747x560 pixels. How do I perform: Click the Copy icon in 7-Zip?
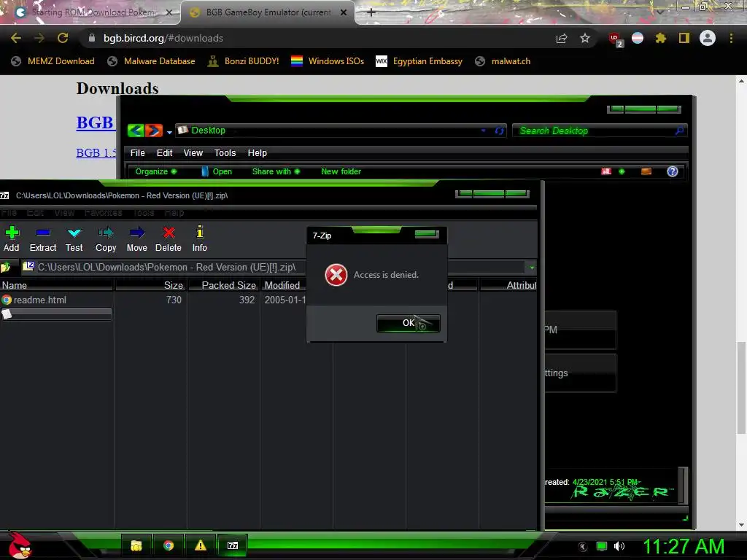pyautogui.click(x=106, y=239)
